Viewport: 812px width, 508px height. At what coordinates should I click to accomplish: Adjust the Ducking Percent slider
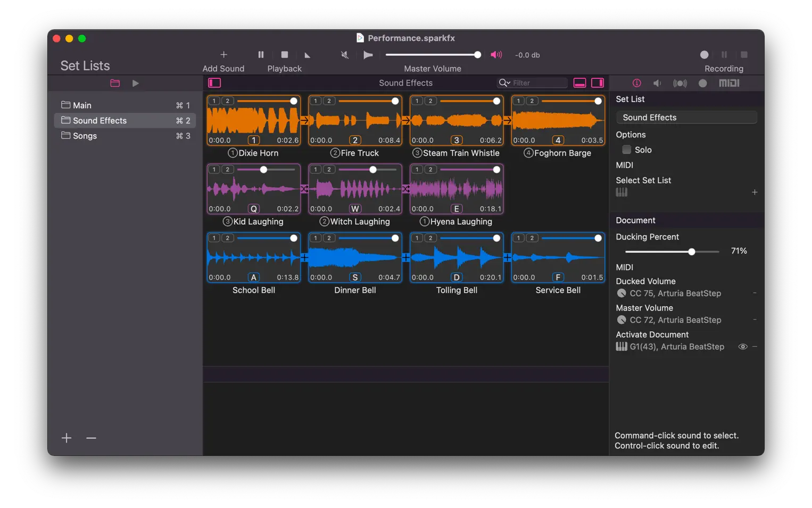672,251
